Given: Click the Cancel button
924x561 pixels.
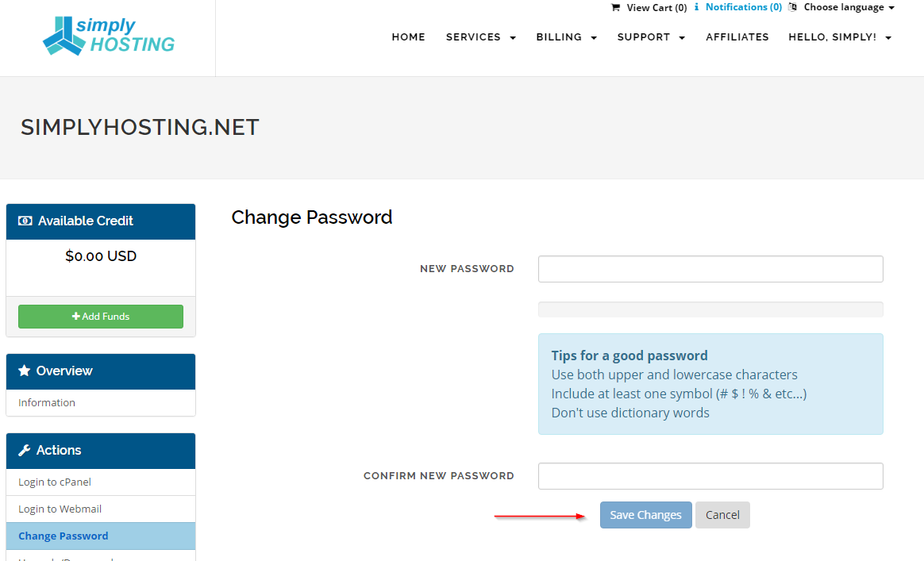Looking at the screenshot, I should (x=722, y=515).
